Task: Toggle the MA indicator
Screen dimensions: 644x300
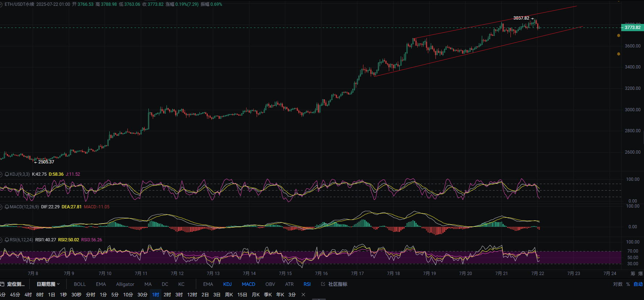Action: coord(148,284)
